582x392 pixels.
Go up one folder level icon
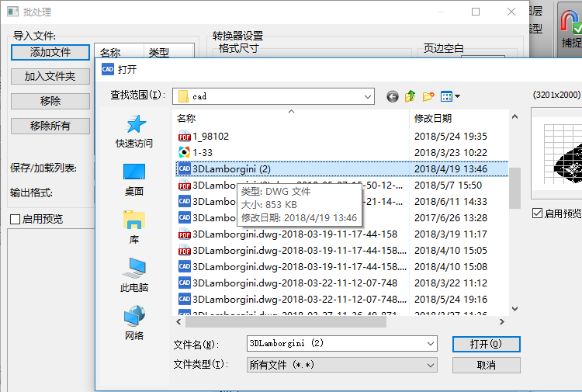[411, 96]
